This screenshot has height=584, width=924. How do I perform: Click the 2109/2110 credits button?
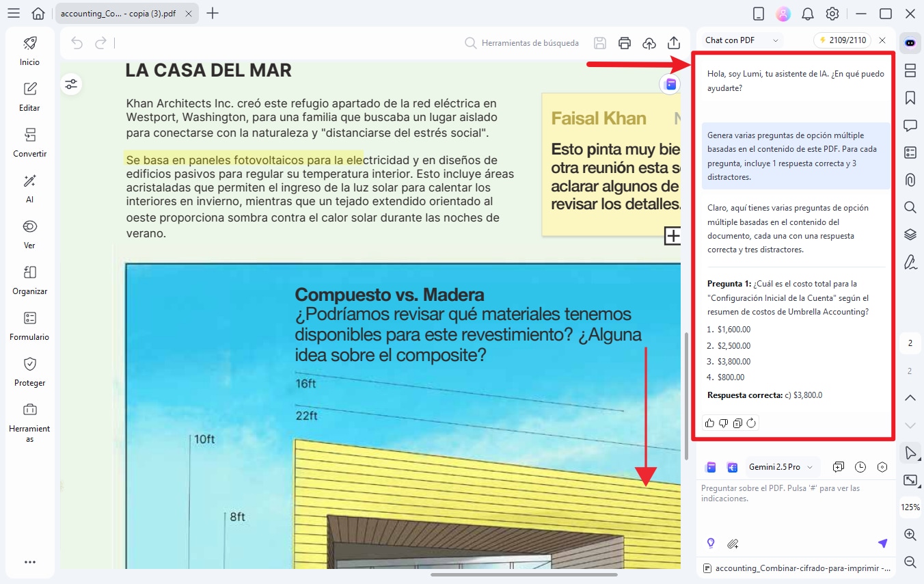pos(842,40)
